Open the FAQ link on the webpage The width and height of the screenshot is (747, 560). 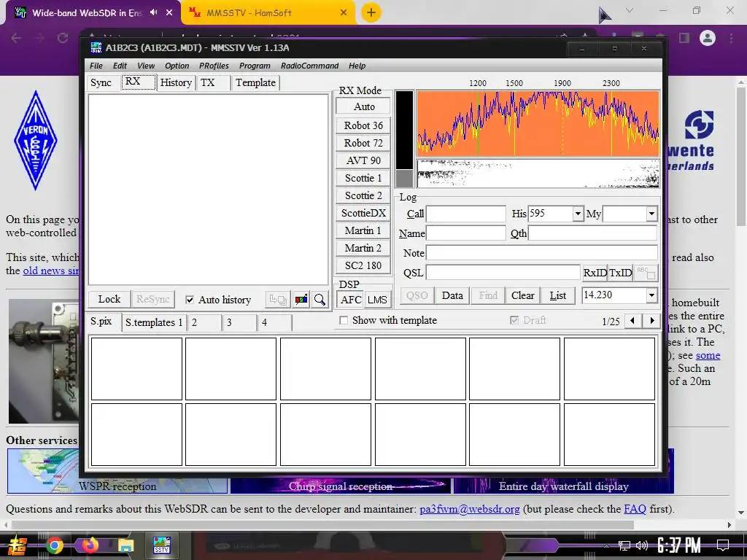(635, 508)
